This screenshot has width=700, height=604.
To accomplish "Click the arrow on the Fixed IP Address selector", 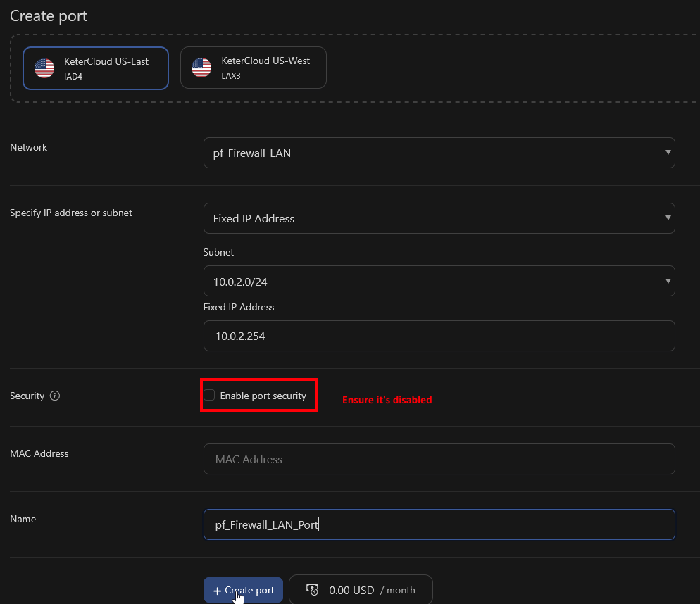I will tap(666, 218).
